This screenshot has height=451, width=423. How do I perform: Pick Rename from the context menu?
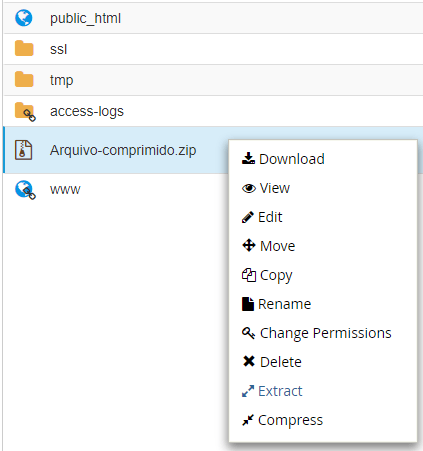click(x=277, y=304)
